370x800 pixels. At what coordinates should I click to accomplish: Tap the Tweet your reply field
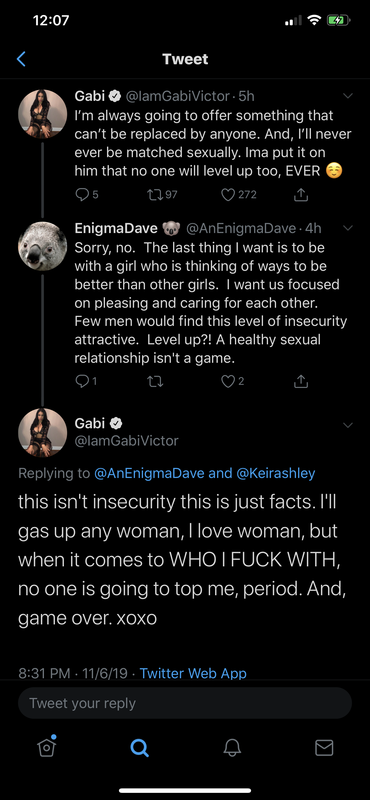[185, 703]
